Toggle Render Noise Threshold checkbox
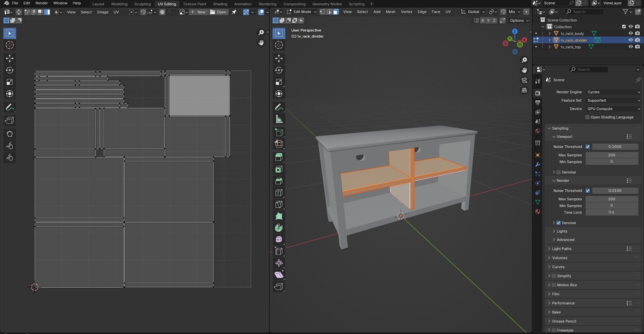This screenshot has width=644, height=334. coord(588,191)
